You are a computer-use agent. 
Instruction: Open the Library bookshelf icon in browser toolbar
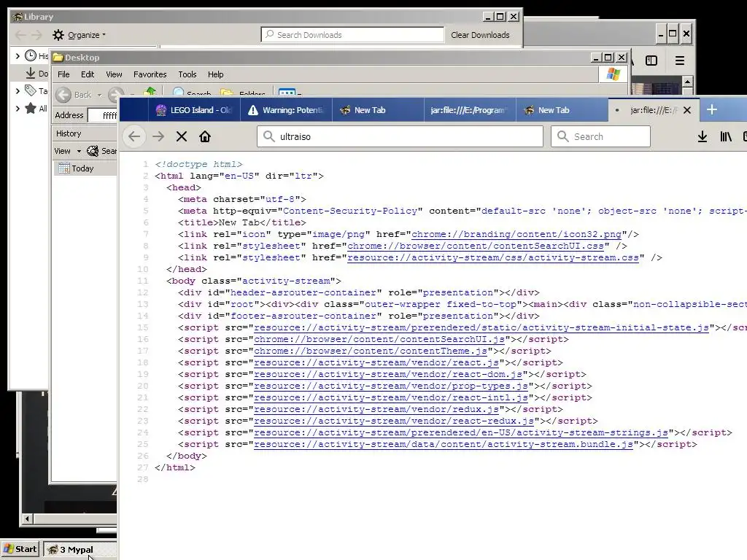tap(726, 136)
